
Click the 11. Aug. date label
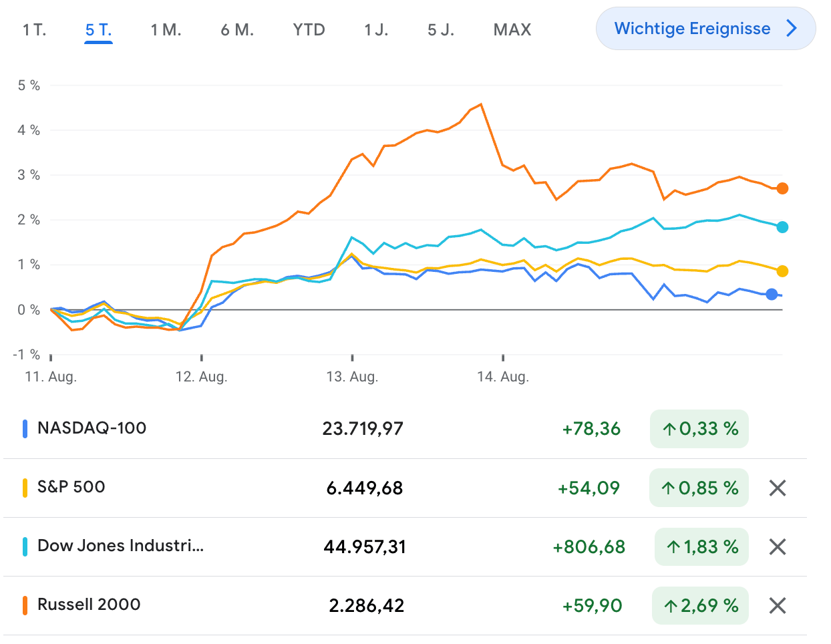pyautogui.click(x=51, y=377)
